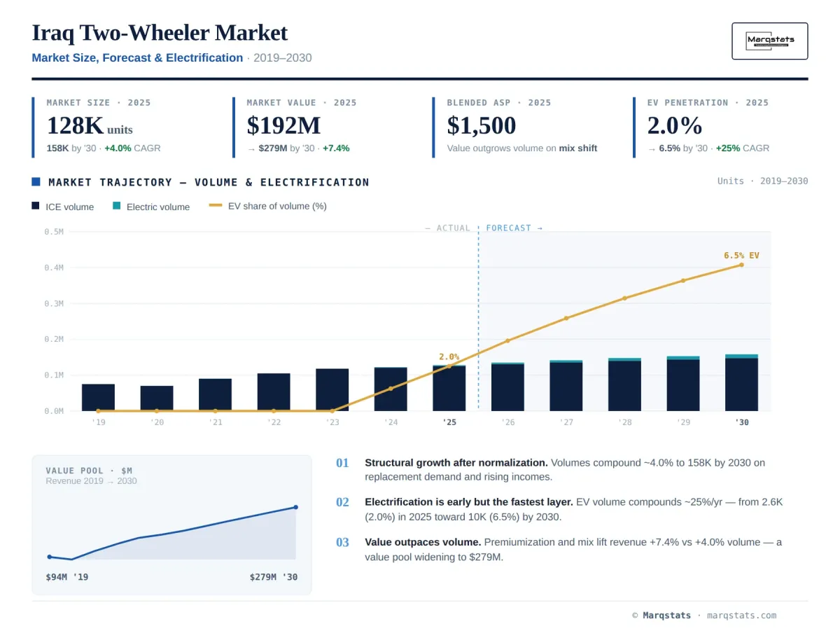The width and height of the screenshot is (840, 638).
Task: Click the '24 volume bar
Action: [391, 389]
